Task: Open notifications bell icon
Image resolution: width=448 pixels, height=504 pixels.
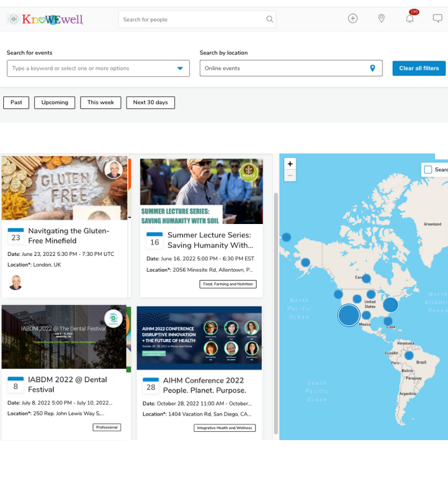Action: pos(410,18)
